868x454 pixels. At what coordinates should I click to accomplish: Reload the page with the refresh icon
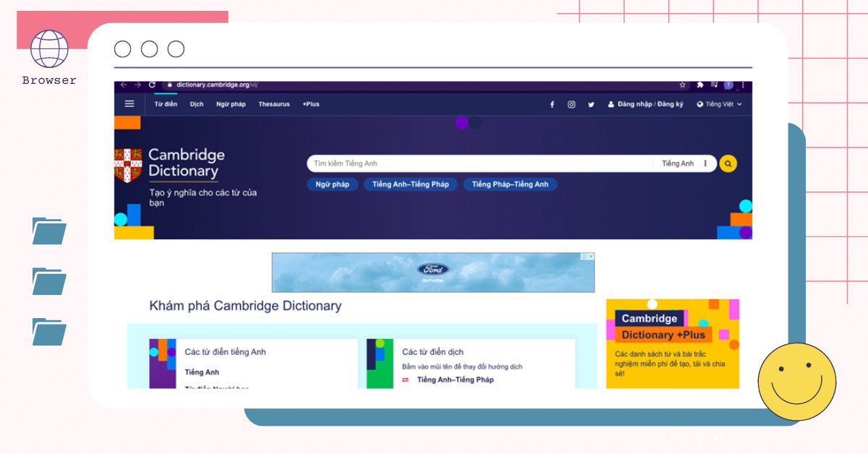(x=152, y=84)
